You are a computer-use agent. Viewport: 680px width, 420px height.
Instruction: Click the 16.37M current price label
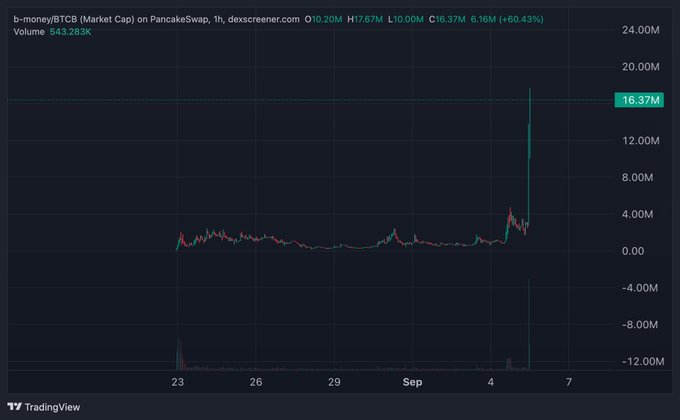(x=639, y=100)
